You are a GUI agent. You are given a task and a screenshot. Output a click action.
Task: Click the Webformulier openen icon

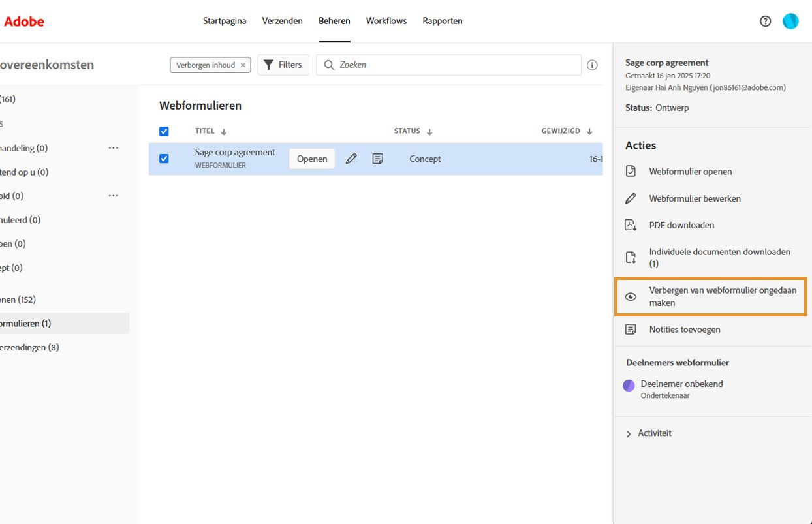pos(631,172)
